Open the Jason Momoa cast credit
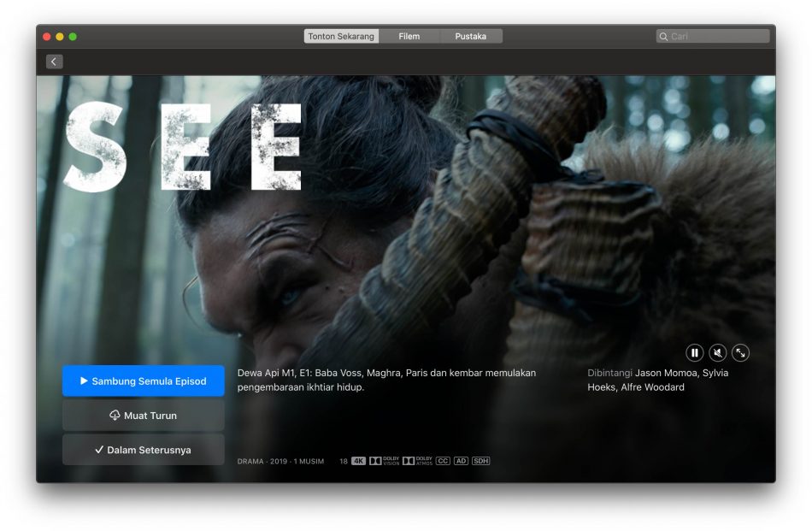The height and width of the screenshot is (531, 812). click(x=666, y=373)
